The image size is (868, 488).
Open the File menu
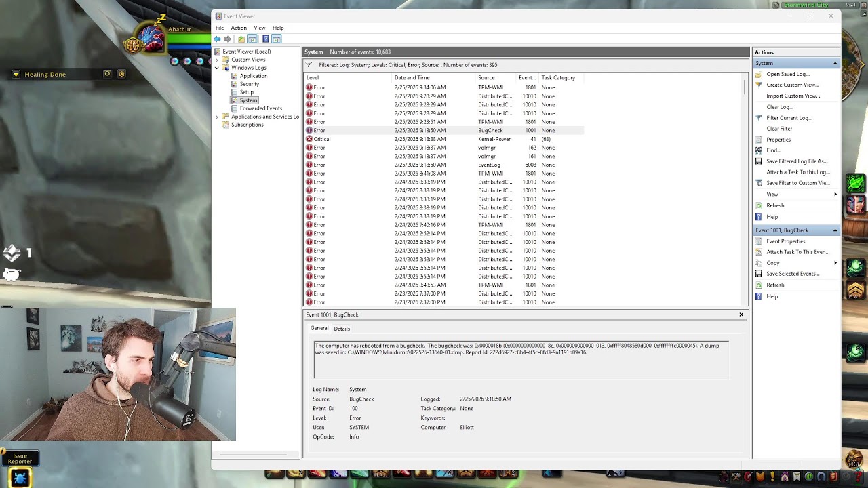pos(220,28)
